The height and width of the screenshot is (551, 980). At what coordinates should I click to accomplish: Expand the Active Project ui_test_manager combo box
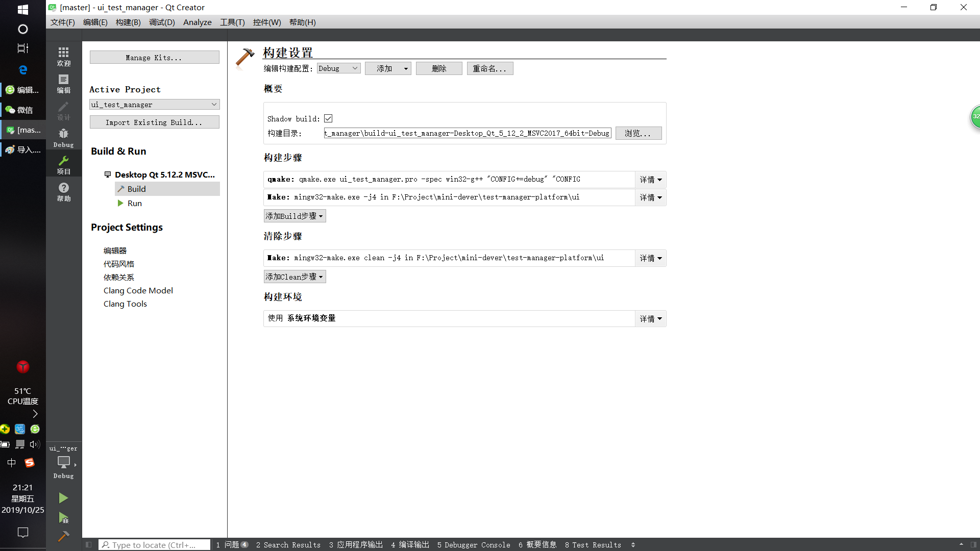pyautogui.click(x=154, y=105)
